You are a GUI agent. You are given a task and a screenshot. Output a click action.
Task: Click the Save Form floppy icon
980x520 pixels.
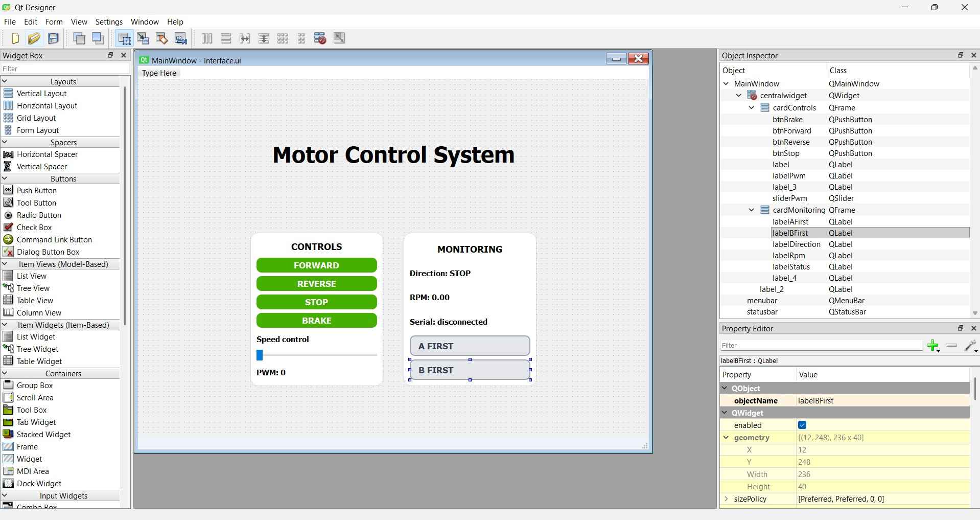pos(53,38)
